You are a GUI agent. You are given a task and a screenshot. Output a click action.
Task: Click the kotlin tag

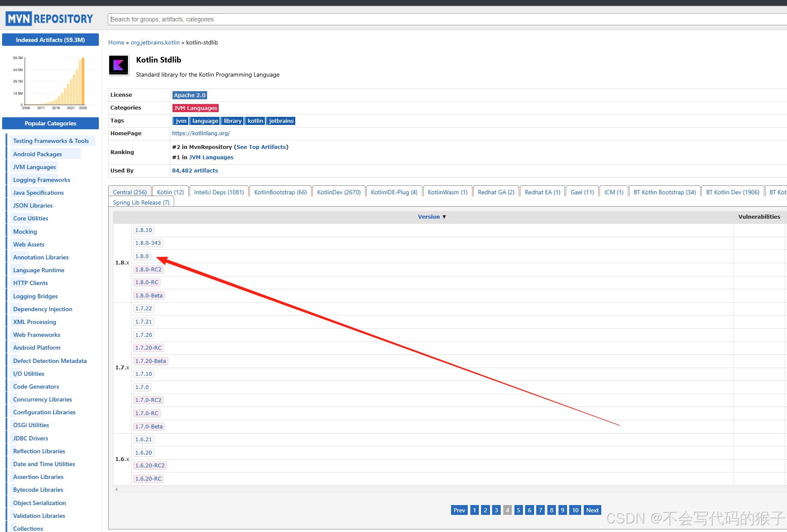(255, 121)
